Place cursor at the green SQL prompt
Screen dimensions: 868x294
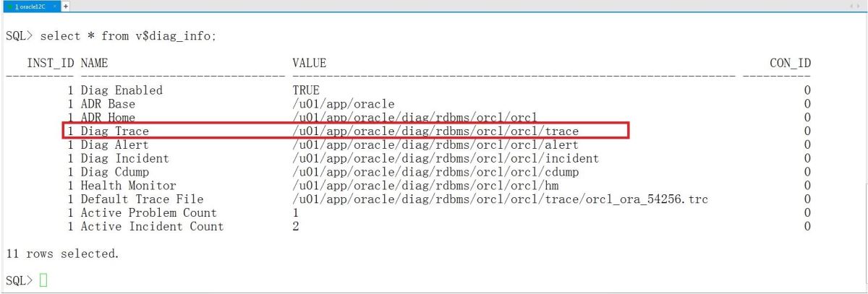tap(43, 280)
